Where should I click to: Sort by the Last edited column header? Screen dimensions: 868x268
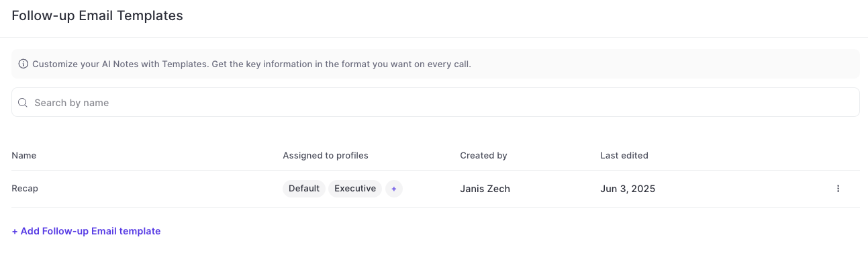(624, 155)
